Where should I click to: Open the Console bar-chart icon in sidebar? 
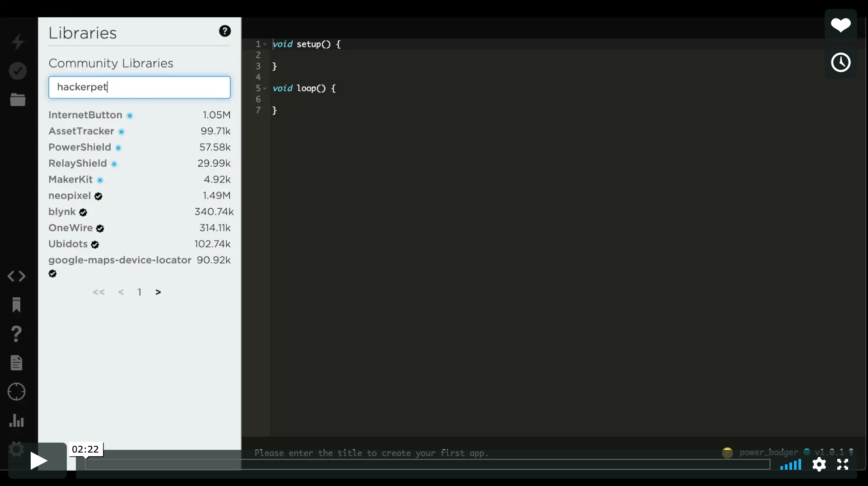(17, 421)
